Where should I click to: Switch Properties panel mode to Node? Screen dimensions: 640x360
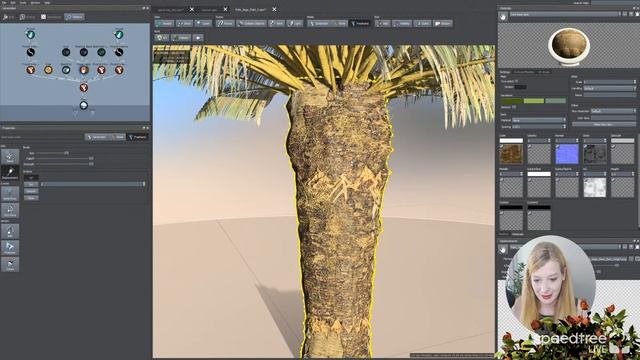tap(118, 137)
